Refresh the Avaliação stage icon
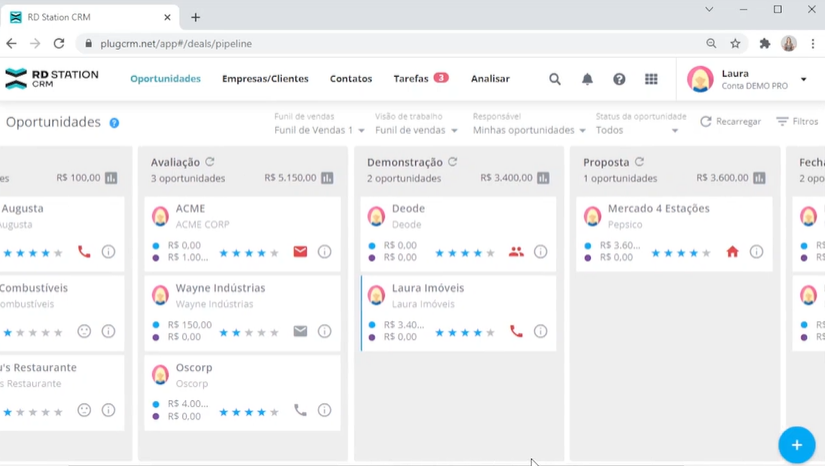The width and height of the screenshot is (825, 466). click(x=210, y=161)
